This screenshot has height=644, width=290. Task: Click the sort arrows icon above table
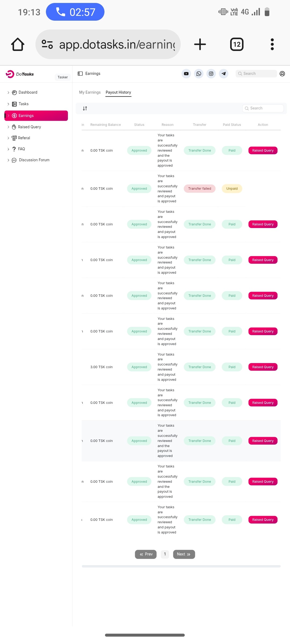[x=85, y=108]
